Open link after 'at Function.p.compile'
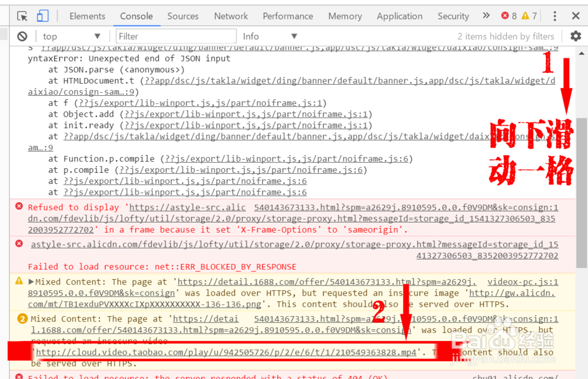The width and height of the screenshot is (588, 379). coord(286,159)
